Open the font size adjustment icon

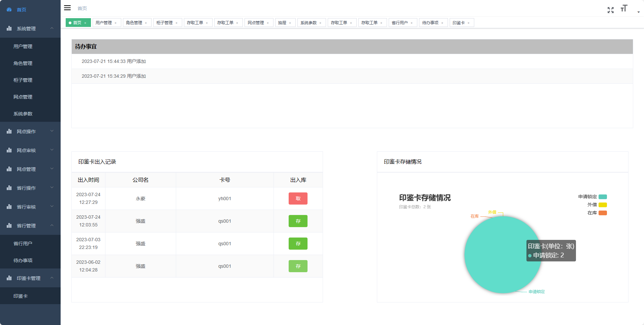[624, 9]
